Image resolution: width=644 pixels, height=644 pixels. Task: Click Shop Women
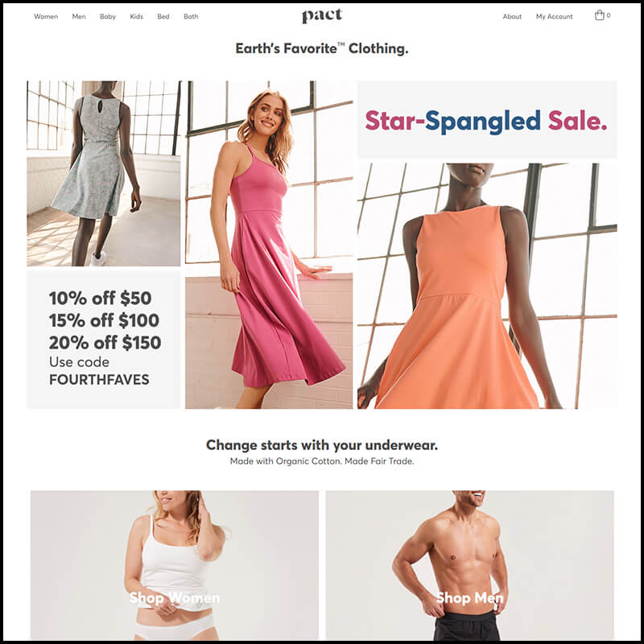click(x=174, y=597)
